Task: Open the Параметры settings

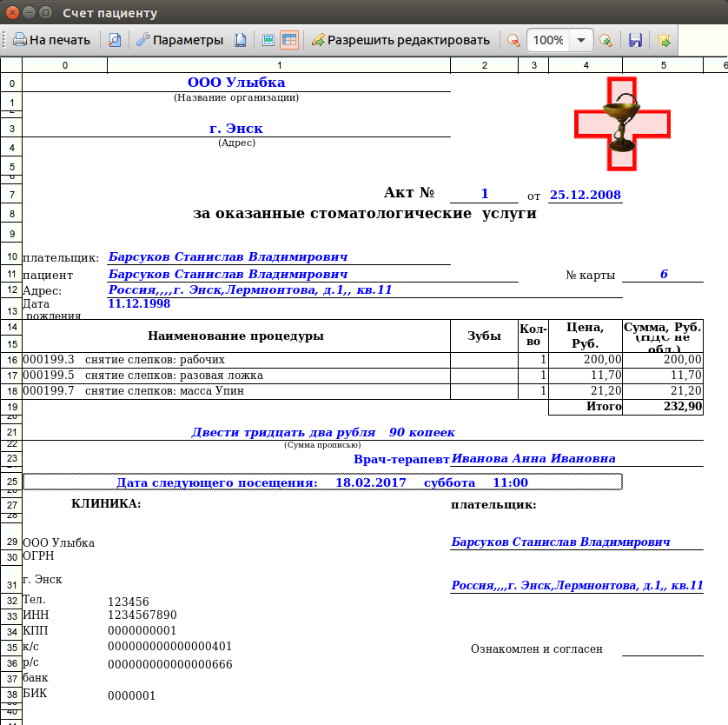Action: point(180,40)
